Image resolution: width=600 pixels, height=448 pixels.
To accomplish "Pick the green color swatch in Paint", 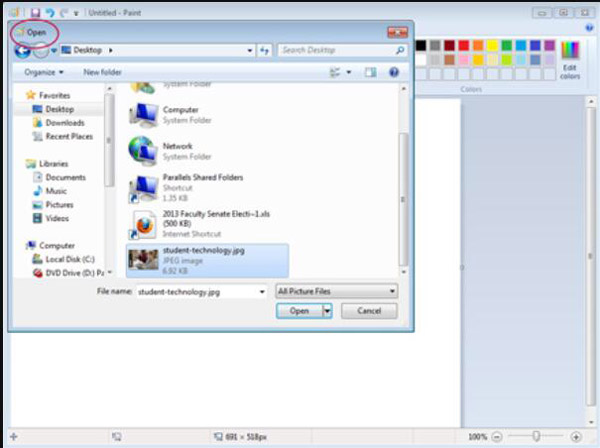I will coord(507,46).
